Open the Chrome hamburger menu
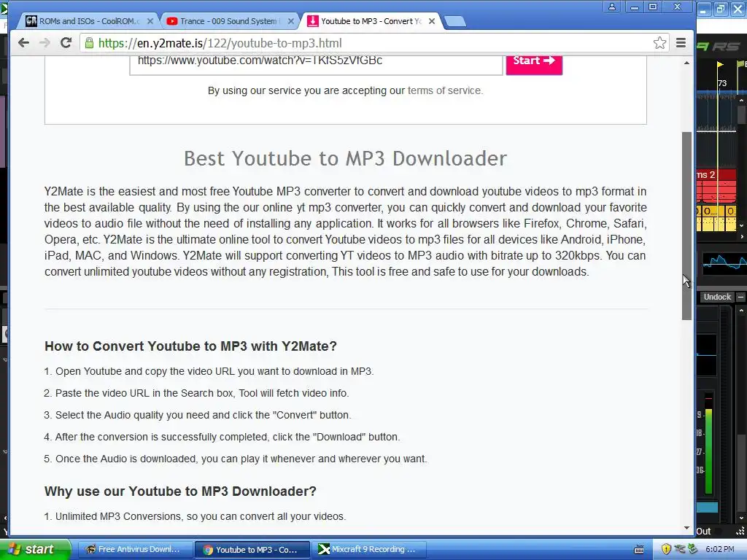Viewport: 747px width, 560px height. click(681, 43)
